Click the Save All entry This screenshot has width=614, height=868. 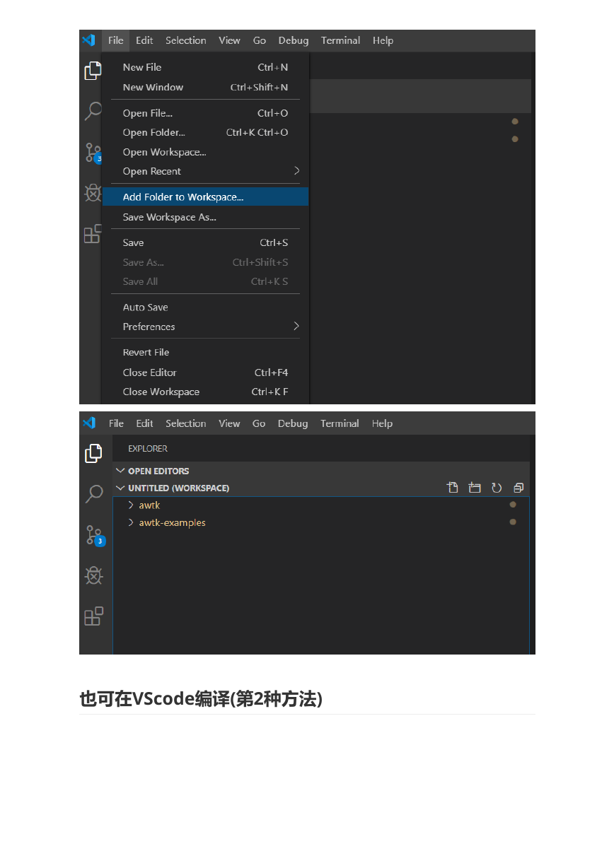[x=205, y=281]
